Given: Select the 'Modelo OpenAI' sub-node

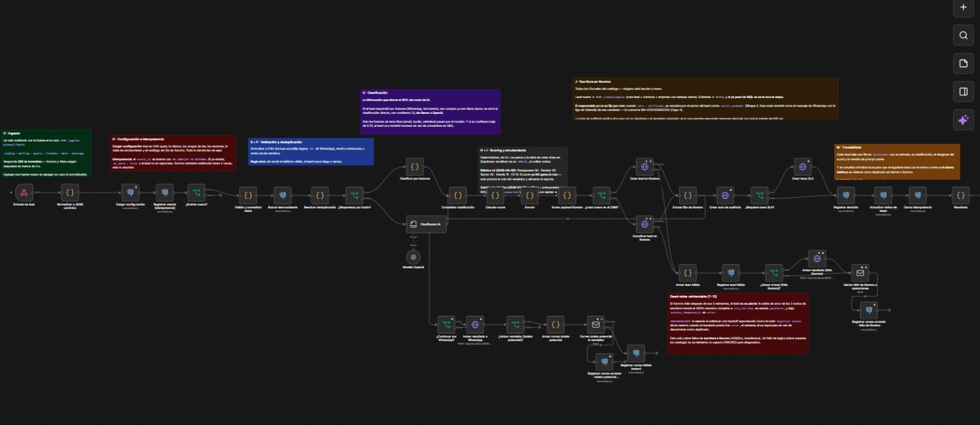Looking at the screenshot, I should point(413,257).
